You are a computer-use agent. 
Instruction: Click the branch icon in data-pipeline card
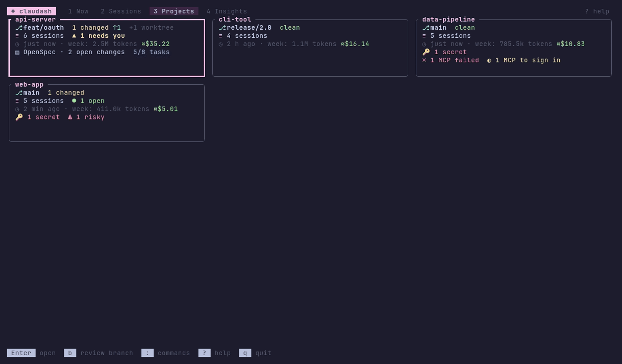426,28
